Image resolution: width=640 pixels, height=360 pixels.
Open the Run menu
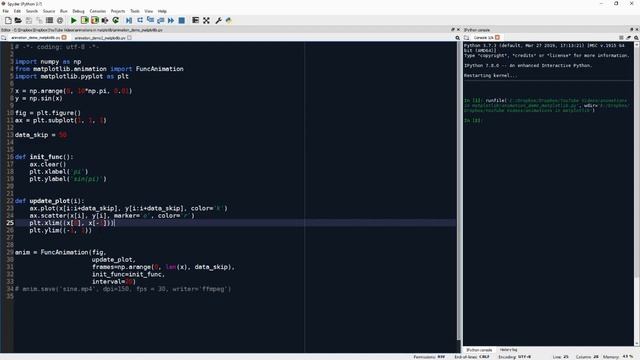click(x=64, y=11)
